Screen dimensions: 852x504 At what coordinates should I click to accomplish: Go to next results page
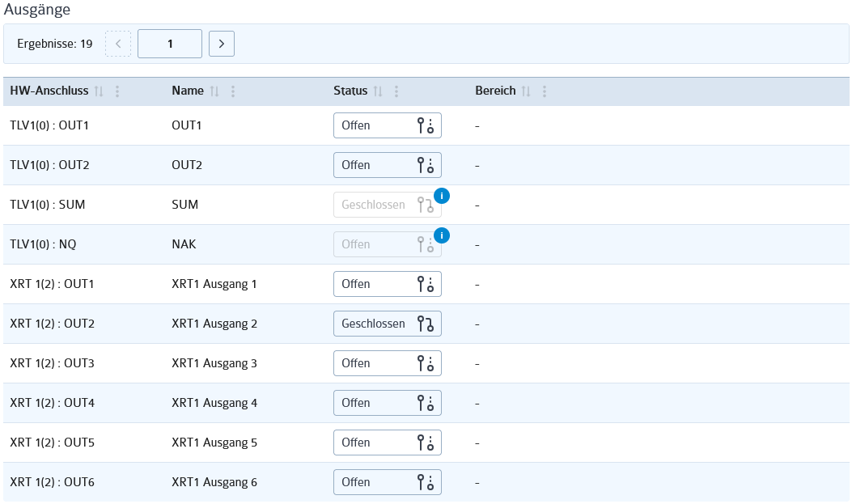coord(222,44)
